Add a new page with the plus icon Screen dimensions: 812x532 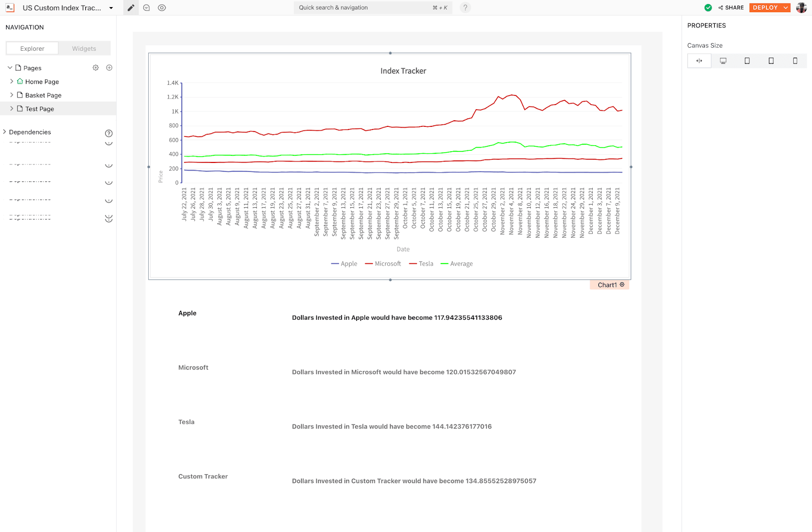coord(109,68)
